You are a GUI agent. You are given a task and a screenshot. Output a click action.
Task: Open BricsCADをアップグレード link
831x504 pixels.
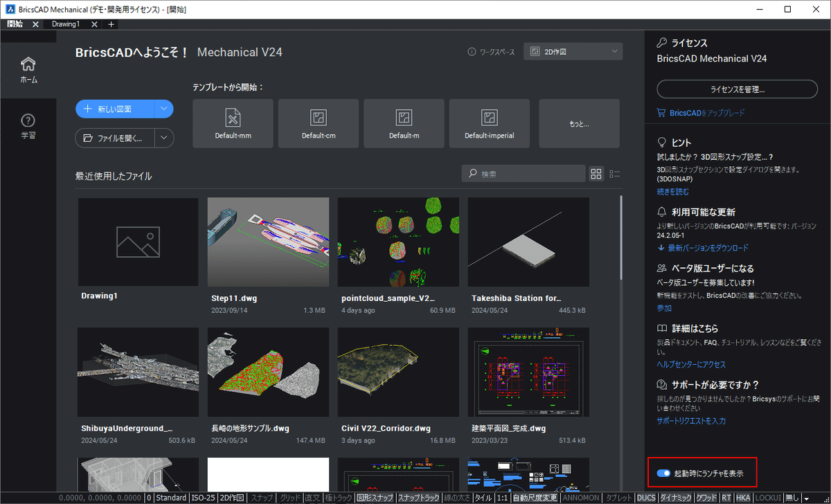707,112
